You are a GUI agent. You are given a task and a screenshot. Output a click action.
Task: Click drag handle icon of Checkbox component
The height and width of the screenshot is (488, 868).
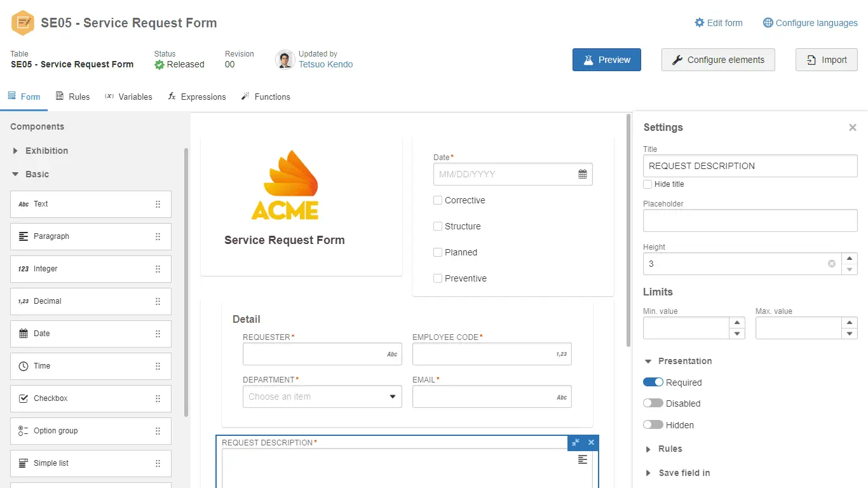[158, 398]
